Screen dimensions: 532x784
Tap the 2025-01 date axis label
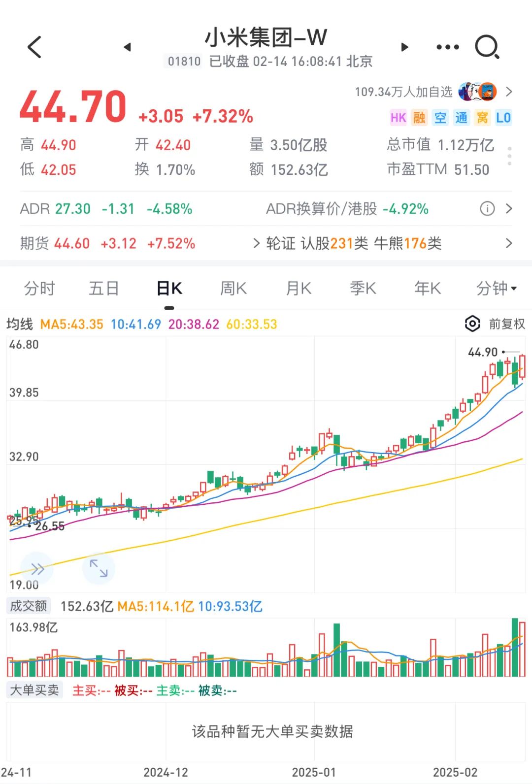[314, 772]
